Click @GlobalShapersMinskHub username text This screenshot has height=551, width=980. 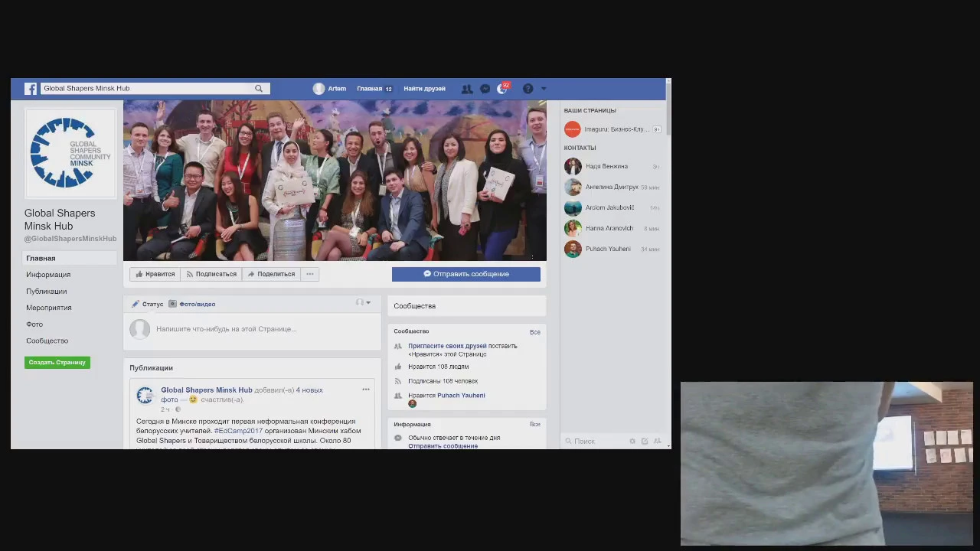[x=70, y=239]
